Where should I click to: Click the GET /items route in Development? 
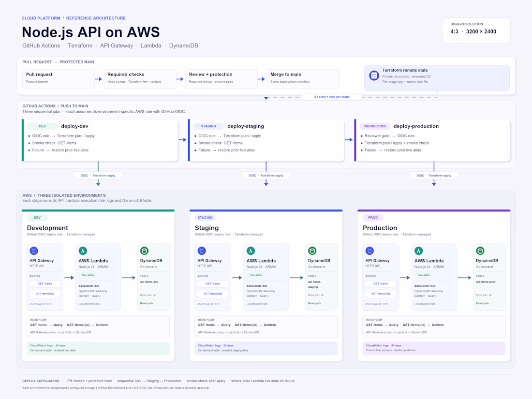(x=45, y=283)
